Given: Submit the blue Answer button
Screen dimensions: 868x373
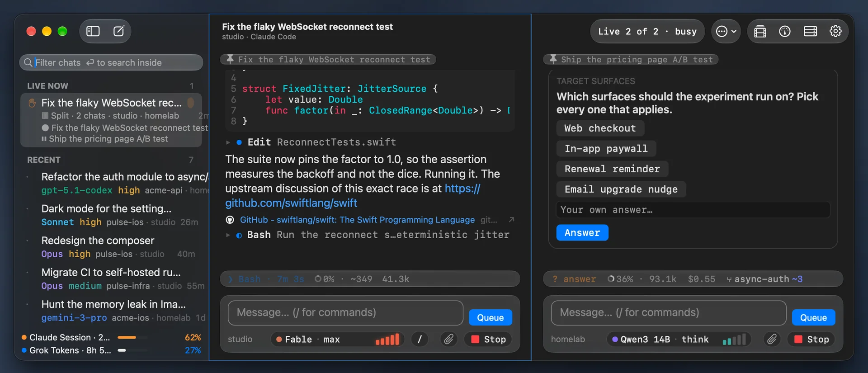Looking at the screenshot, I should [x=582, y=233].
